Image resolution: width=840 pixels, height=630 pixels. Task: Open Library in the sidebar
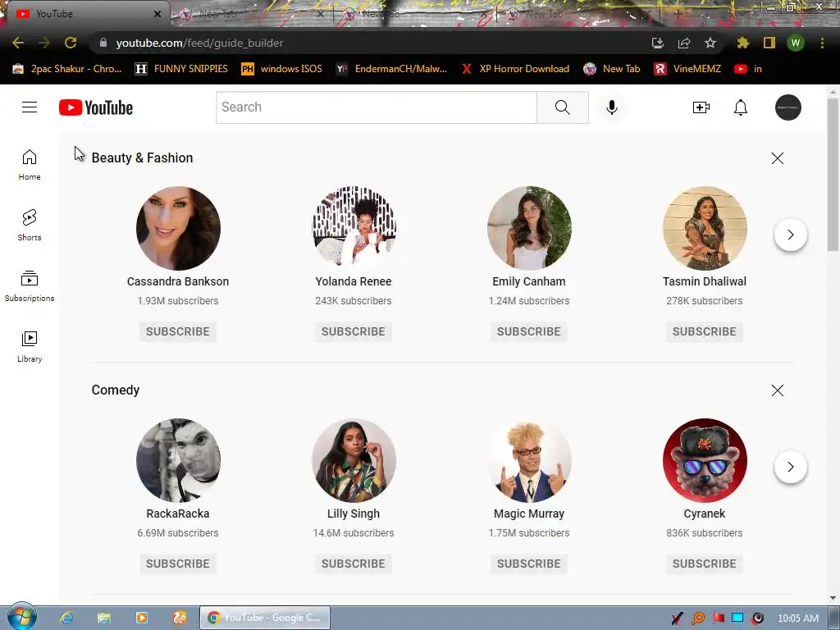(30, 347)
